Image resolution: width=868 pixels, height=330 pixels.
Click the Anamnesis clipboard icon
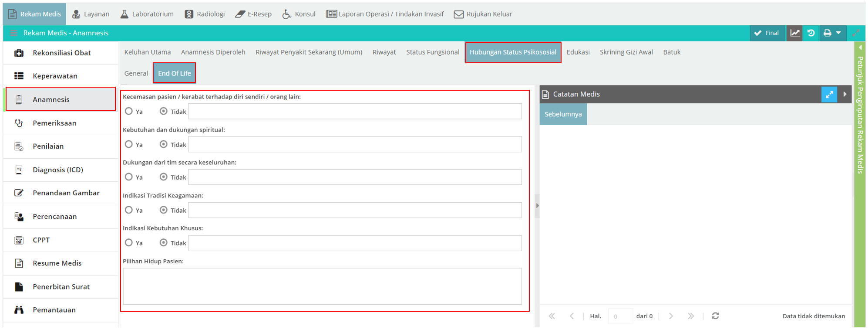(19, 99)
